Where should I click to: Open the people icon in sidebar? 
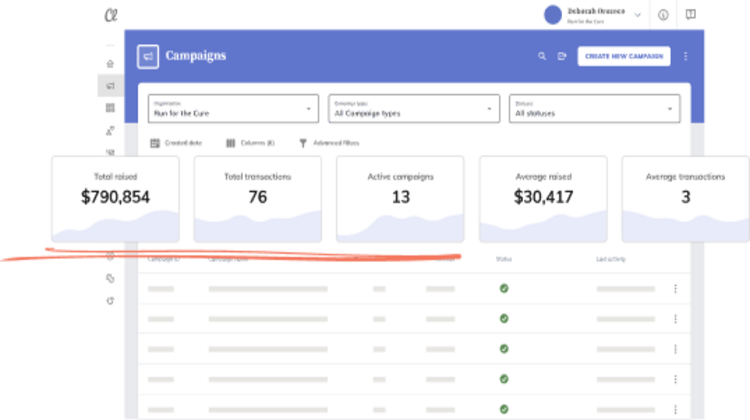pos(110,131)
